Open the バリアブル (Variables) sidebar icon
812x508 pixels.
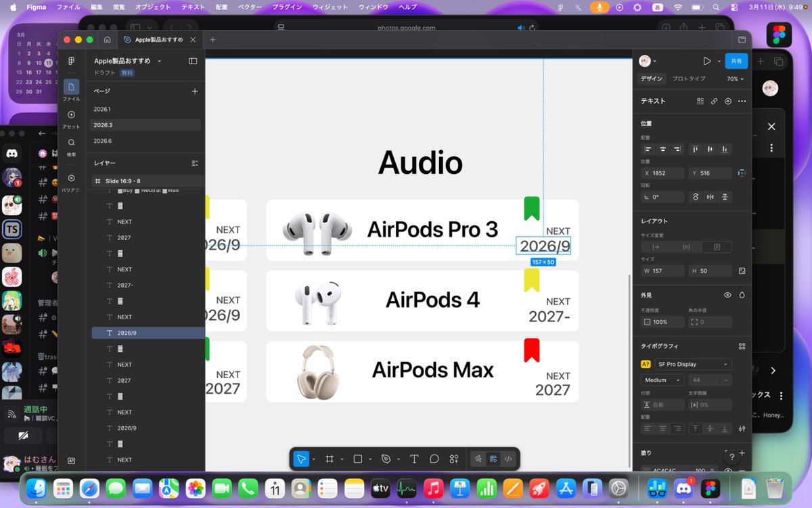pyautogui.click(x=71, y=178)
